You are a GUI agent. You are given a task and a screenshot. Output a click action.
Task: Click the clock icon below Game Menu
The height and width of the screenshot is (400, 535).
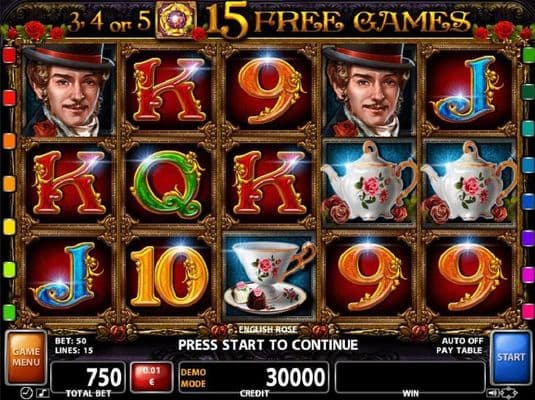pos(26,393)
